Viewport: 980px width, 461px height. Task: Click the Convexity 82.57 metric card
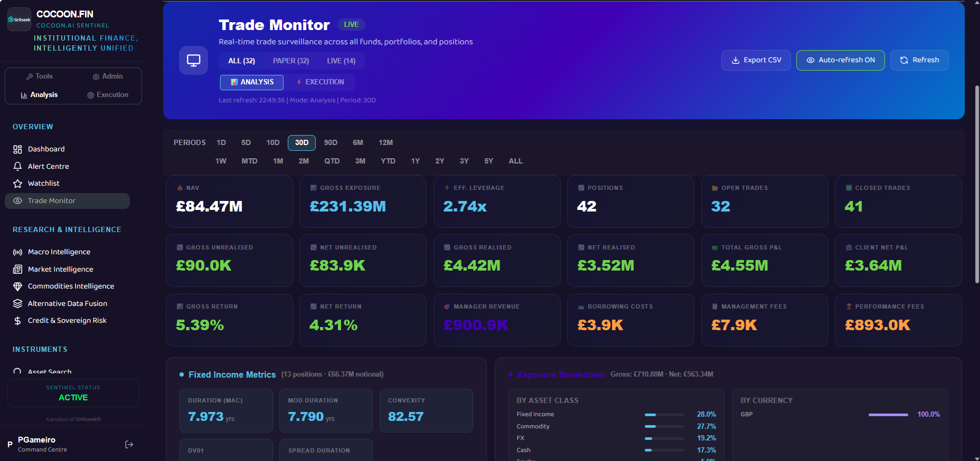point(426,411)
